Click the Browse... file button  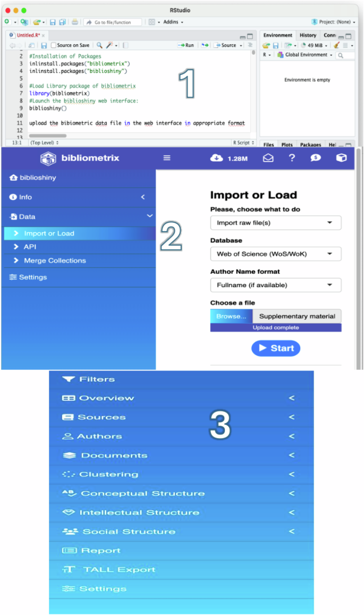pyautogui.click(x=232, y=316)
